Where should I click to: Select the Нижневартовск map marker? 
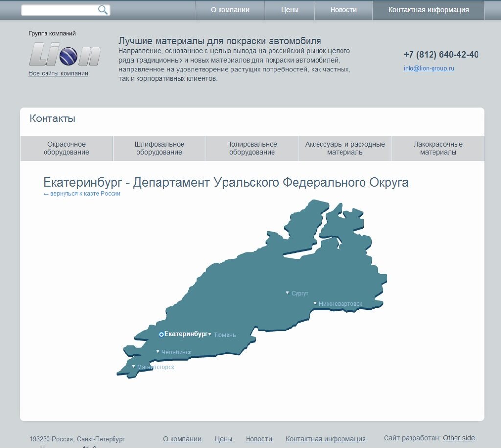pos(315,304)
